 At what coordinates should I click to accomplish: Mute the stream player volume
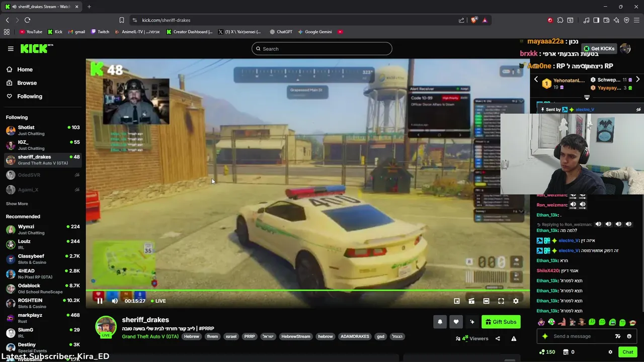click(x=115, y=301)
